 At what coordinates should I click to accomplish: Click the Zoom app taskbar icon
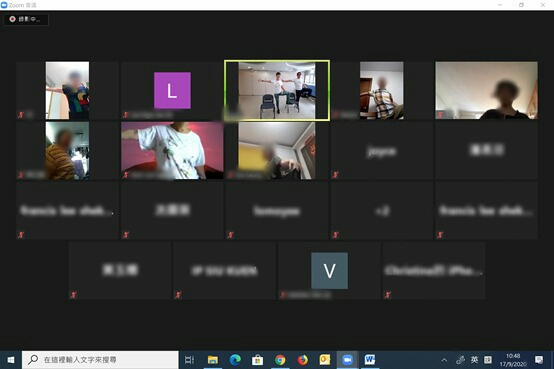coord(347,360)
